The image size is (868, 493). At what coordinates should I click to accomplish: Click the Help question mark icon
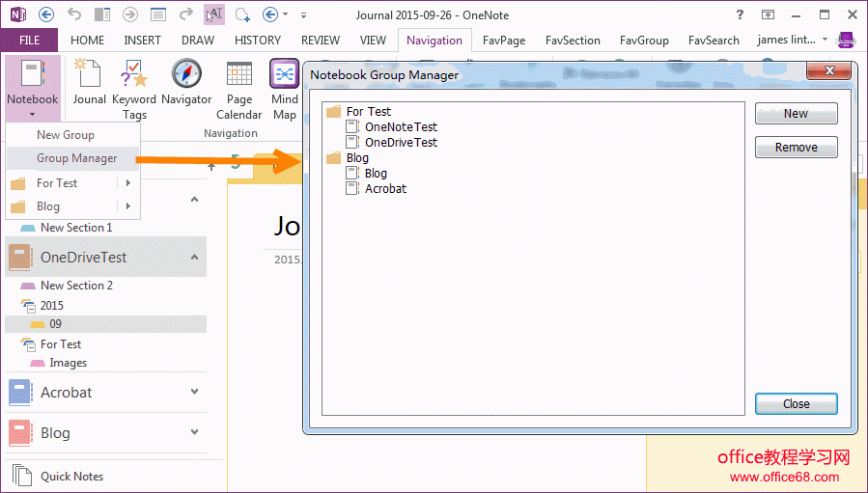click(x=740, y=14)
